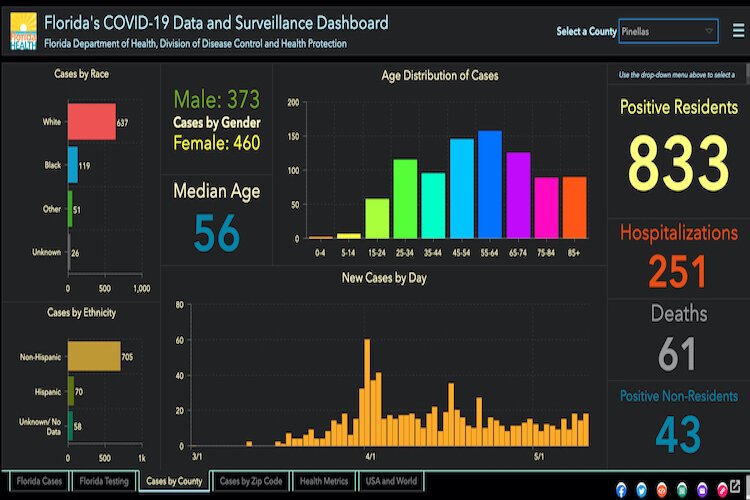The width and height of the screenshot is (750, 500).
Task: Open dashboard in new window icon
Action: (x=737, y=488)
